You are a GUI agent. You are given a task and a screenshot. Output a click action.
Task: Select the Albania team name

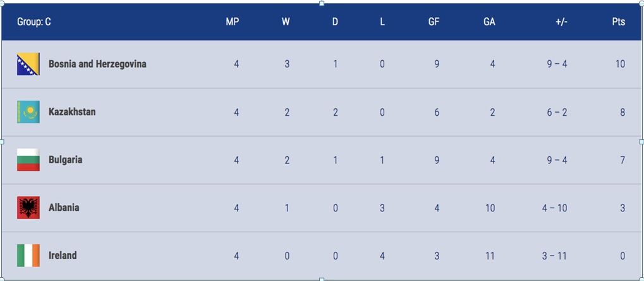pyautogui.click(x=64, y=208)
